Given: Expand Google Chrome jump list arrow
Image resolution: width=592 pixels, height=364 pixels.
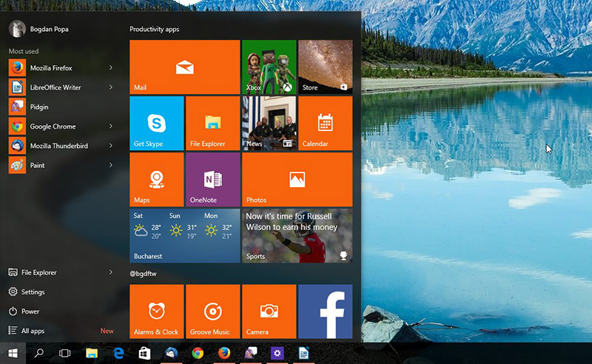Looking at the screenshot, I should 111,126.
